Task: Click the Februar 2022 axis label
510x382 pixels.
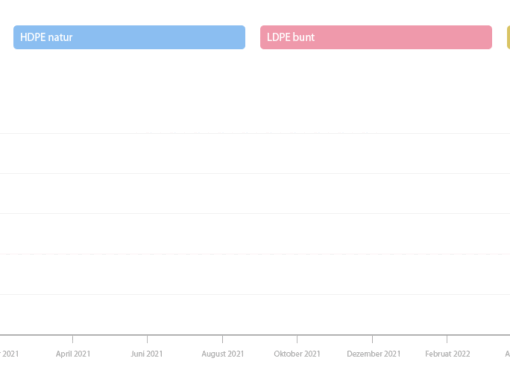Action: (x=448, y=354)
